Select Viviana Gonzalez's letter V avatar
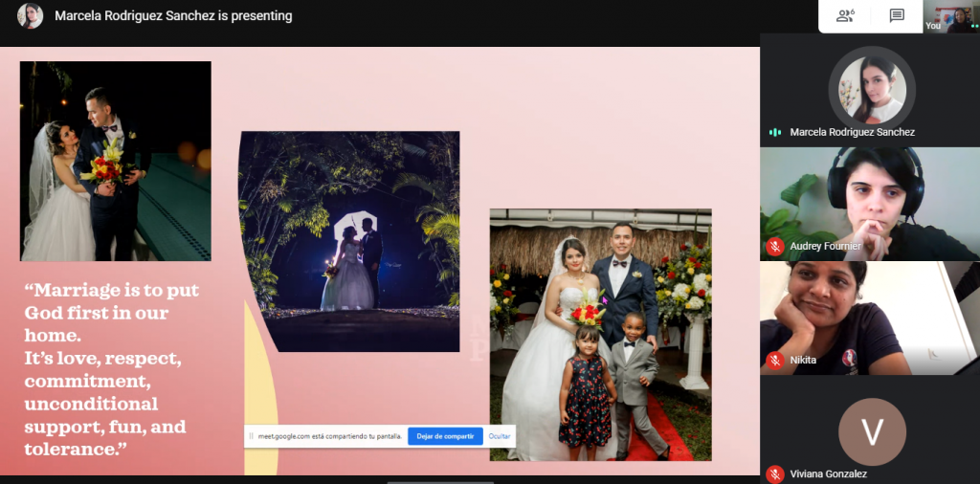The image size is (980, 484). click(x=872, y=431)
